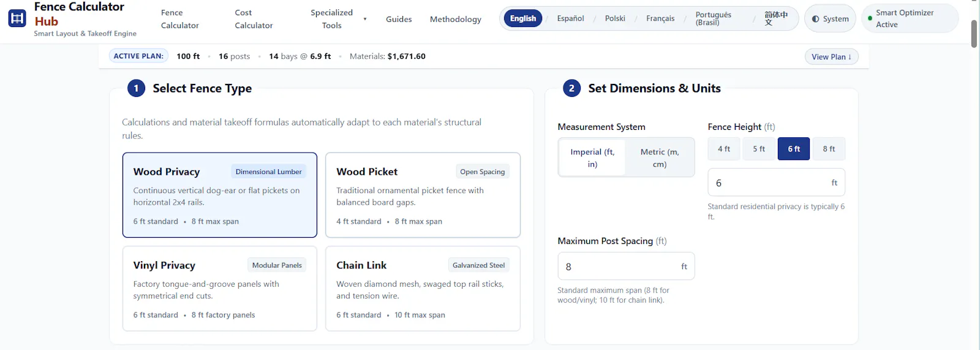Click the Modular Panels tag
This screenshot has height=350, width=980.
277,265
